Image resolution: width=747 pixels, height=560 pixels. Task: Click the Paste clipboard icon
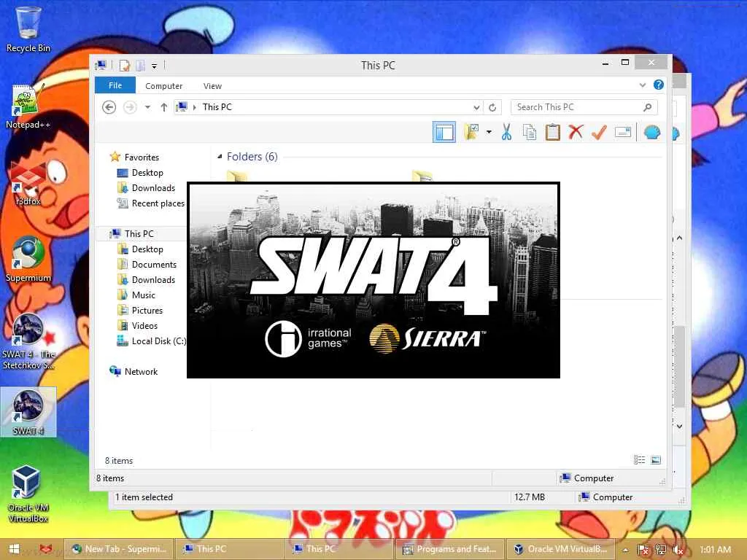pyautogui.click(x=553, y=132)
